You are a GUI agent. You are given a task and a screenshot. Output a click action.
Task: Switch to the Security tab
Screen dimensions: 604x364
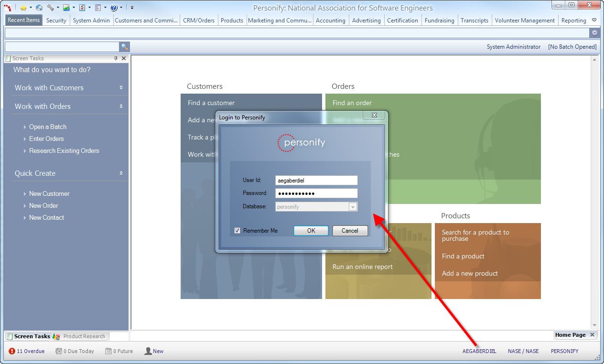click(x=56, y=21)
